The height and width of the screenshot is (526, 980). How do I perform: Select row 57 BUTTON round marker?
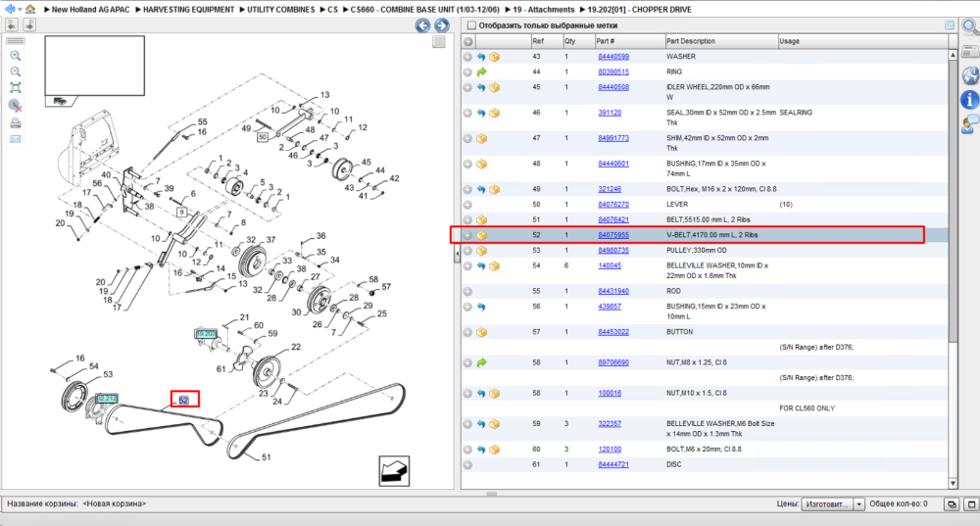tap(467, 332)
